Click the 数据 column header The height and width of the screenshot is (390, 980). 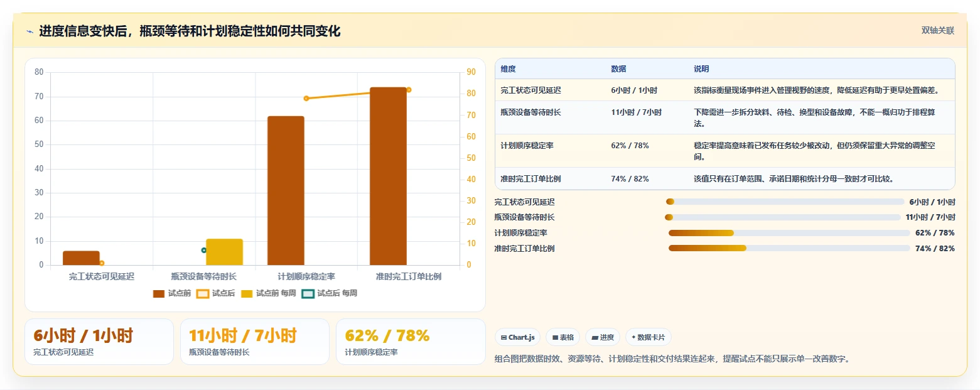(618, 69)
